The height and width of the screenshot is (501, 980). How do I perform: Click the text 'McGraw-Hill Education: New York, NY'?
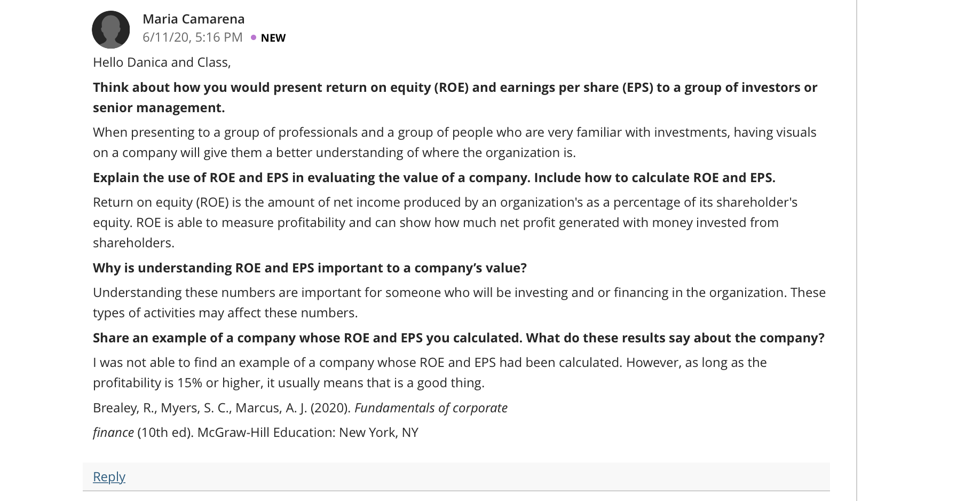pyautogui.click(x=307, y=432)
